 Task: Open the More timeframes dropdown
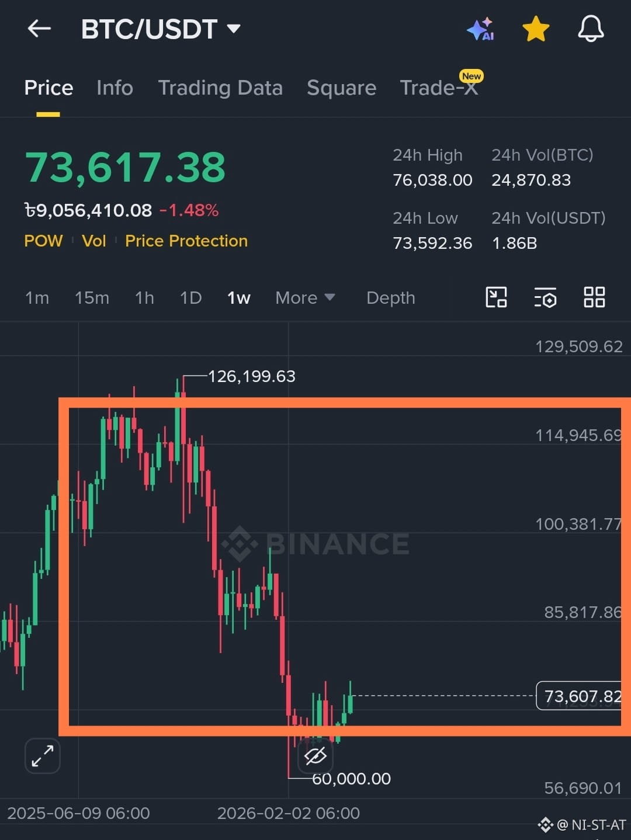click(x=305, y=298)
